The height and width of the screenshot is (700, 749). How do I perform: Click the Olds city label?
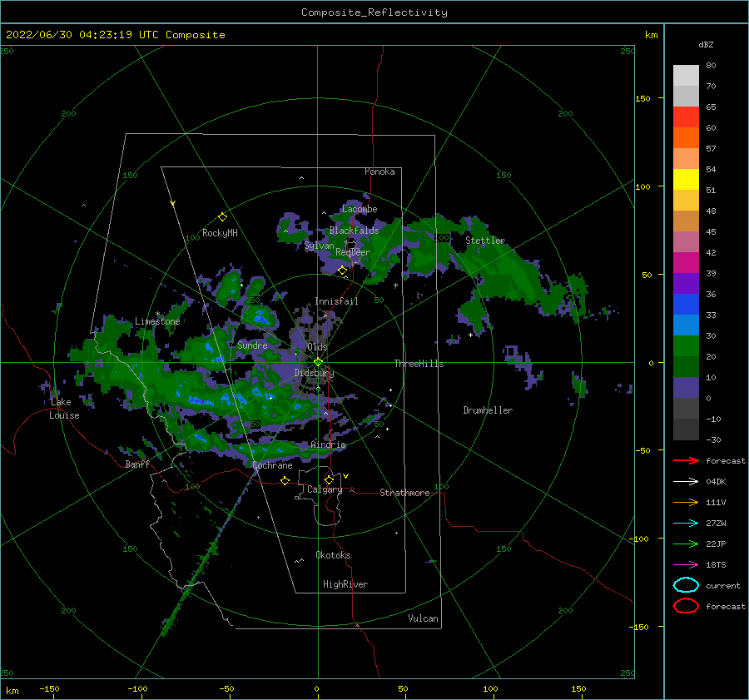[317, 347]
